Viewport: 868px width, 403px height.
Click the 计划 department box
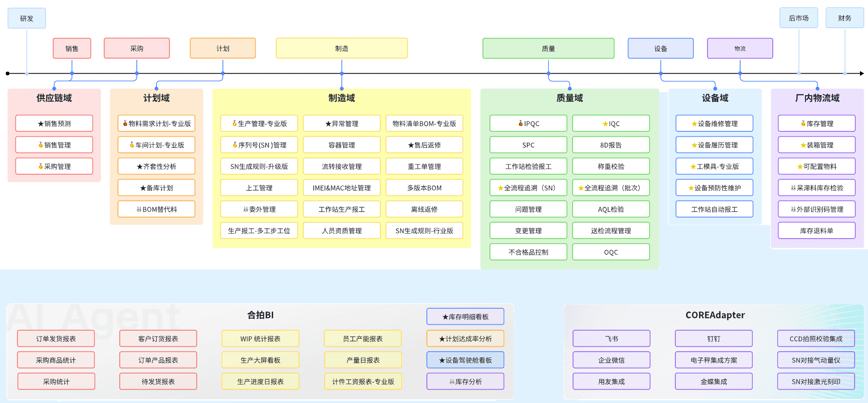tap(223, 48)
